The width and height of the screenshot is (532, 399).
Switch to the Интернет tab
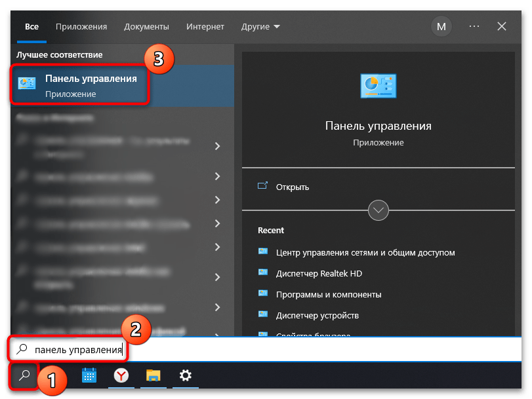pyautogui.click(x=205, y=27)
